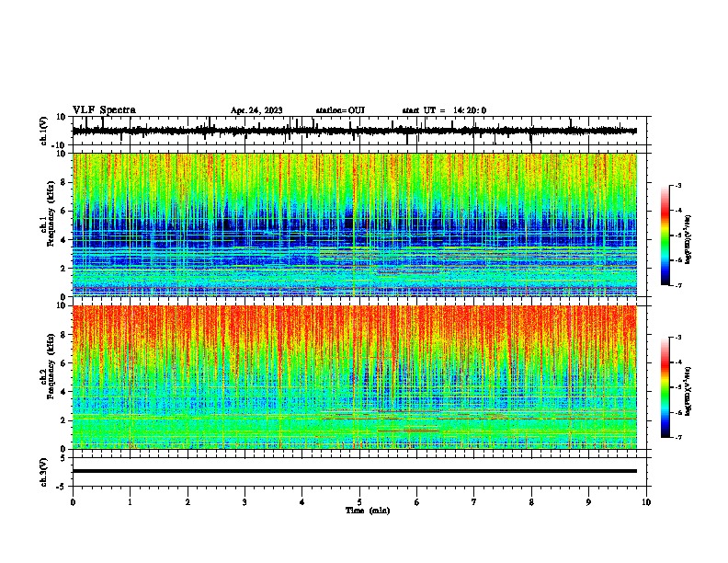
Task: Click the ch.2 color scale bar
Action: click(x=665, y=387)
